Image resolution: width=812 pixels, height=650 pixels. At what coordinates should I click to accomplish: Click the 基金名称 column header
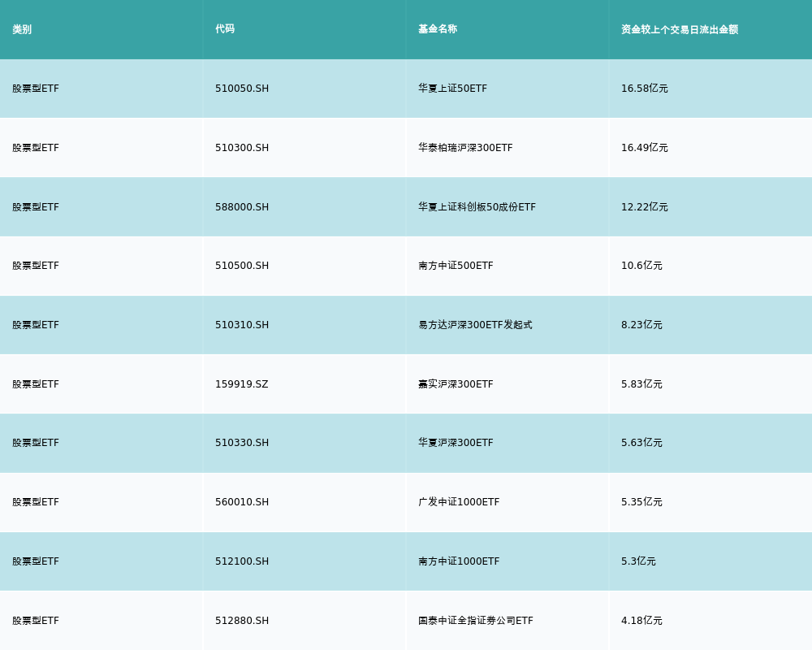pyautogui.click(x=438, y=29)
